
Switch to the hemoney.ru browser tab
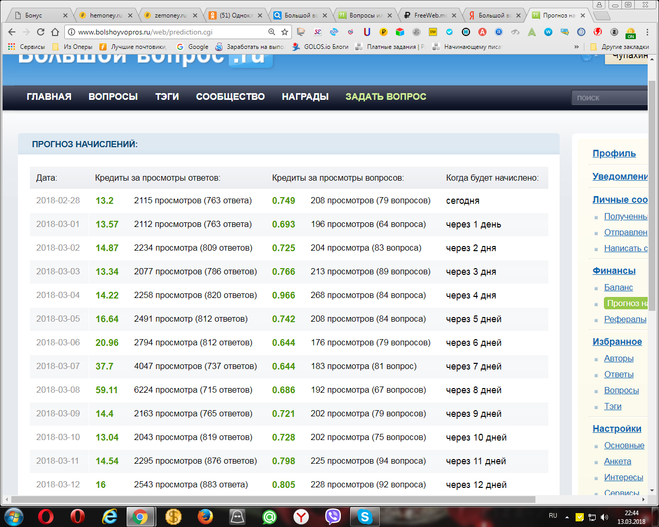104,16
